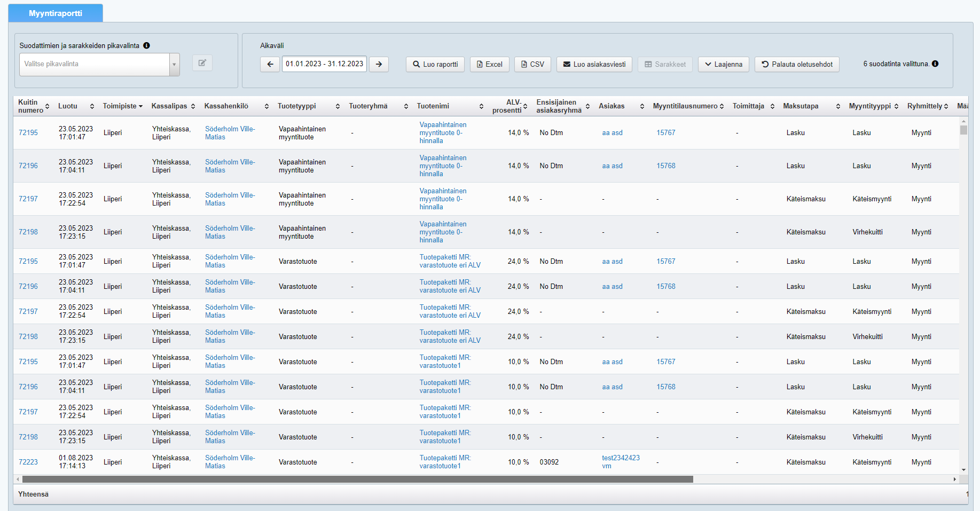The height and width of the screenshot is (511, 980).
Task: Click info icon next to 6 suodatinta valittuna
Action: 935,64
